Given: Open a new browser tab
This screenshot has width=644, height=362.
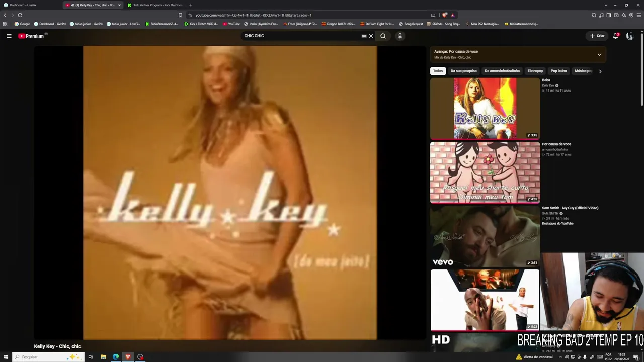Looking at the screenshot, I should [190, 5].
